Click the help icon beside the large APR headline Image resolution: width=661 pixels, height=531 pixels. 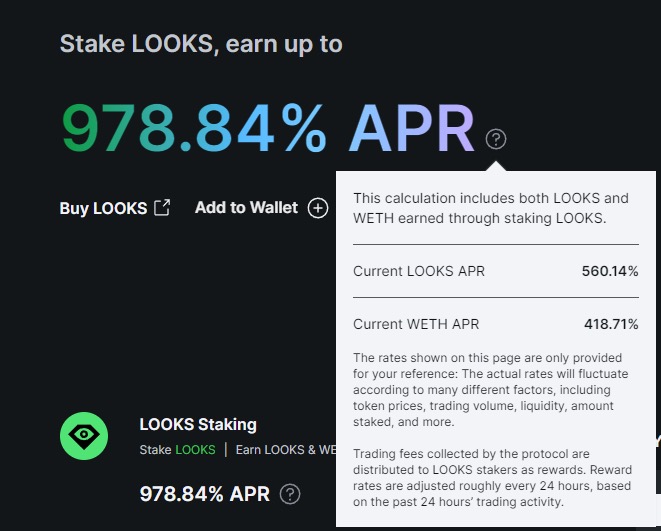click(496, 139)
